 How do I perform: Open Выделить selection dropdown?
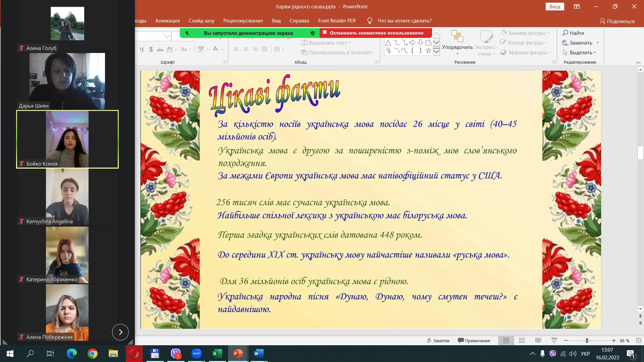[580, 53]
